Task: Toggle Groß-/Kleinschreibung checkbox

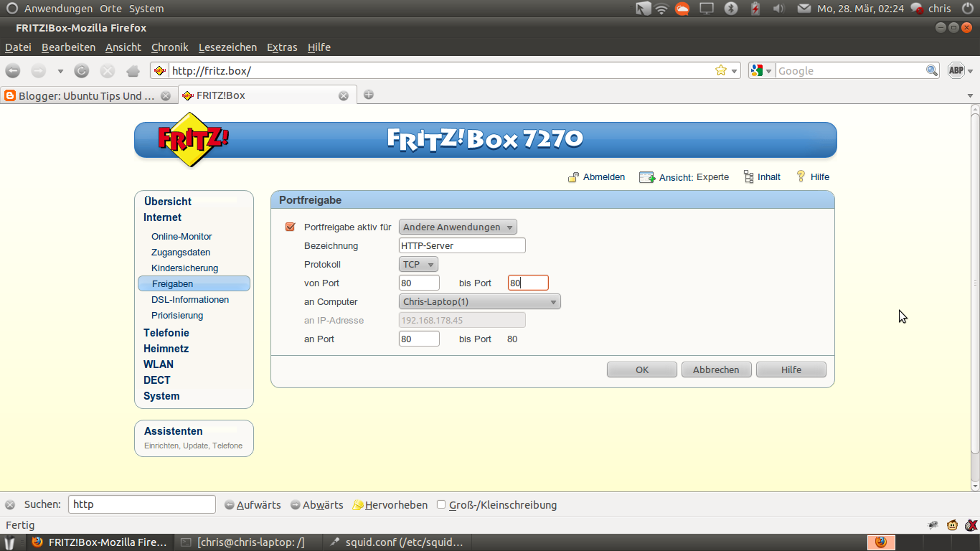Action: [441, 504]
